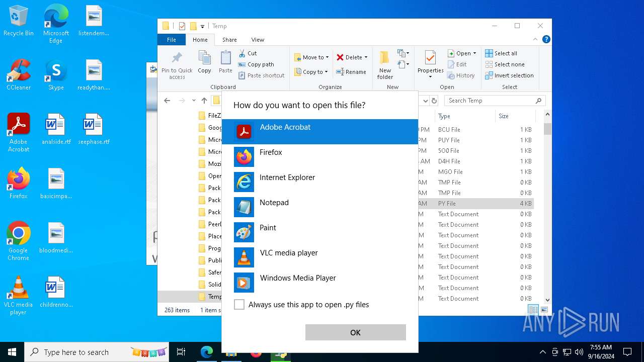This screenshot has width=644, height=362.
Task: Click Invert selection in the ribbon
Action: coord(509,75)
